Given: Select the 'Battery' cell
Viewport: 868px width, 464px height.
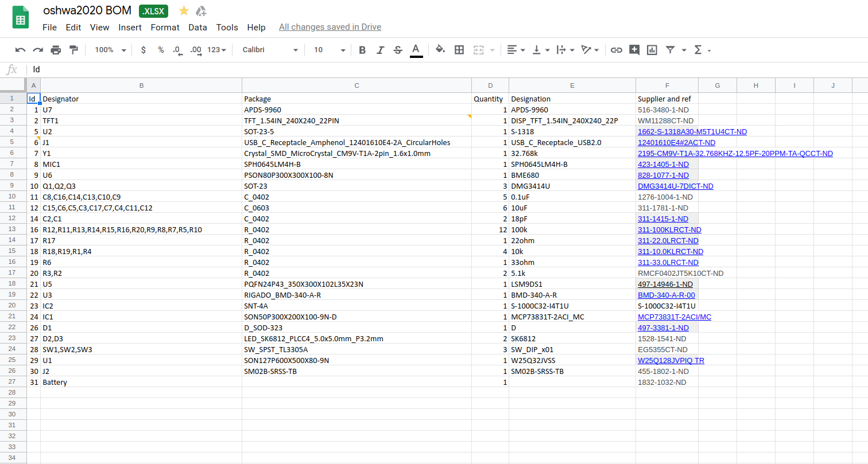Looking at the screenshot, I should pos(141,382).
